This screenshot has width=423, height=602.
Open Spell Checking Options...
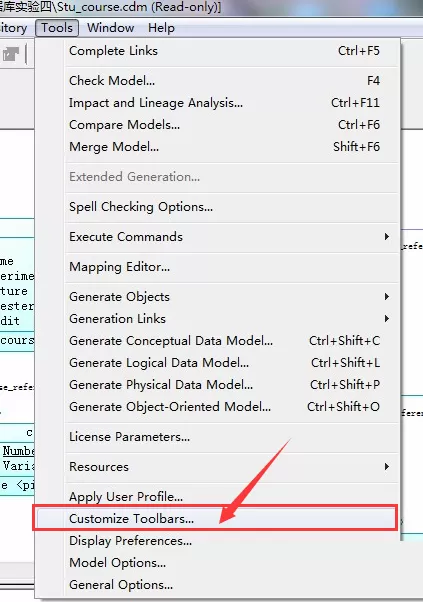click(x=217, y=207)
